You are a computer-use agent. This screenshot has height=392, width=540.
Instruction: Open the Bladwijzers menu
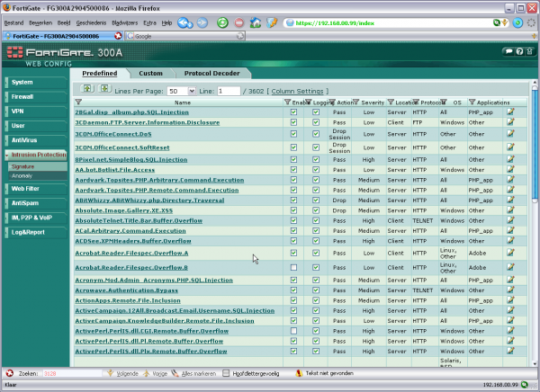tap(125, 23)
